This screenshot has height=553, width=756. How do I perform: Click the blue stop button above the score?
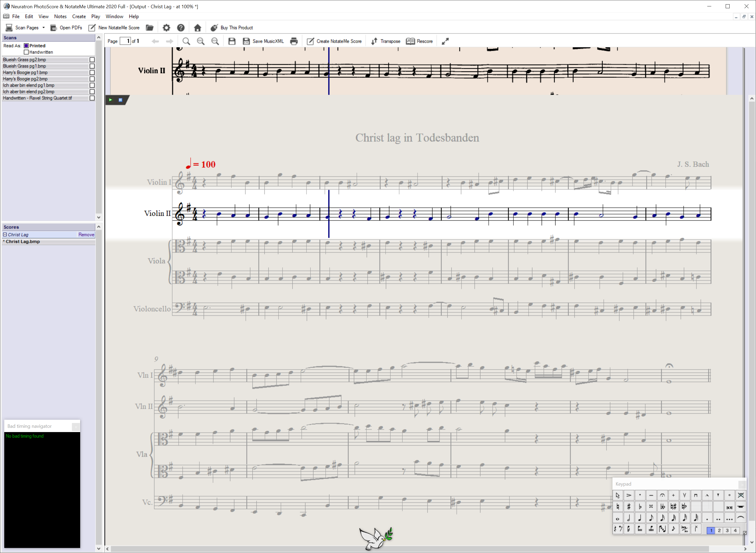click(120, 100)
